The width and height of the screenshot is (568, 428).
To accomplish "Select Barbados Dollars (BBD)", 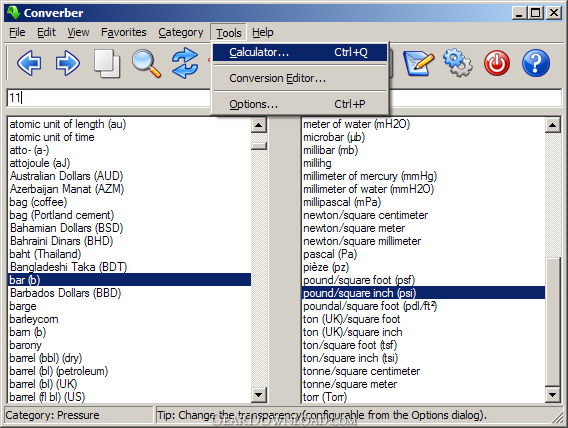I will click(x=65, y=293).
